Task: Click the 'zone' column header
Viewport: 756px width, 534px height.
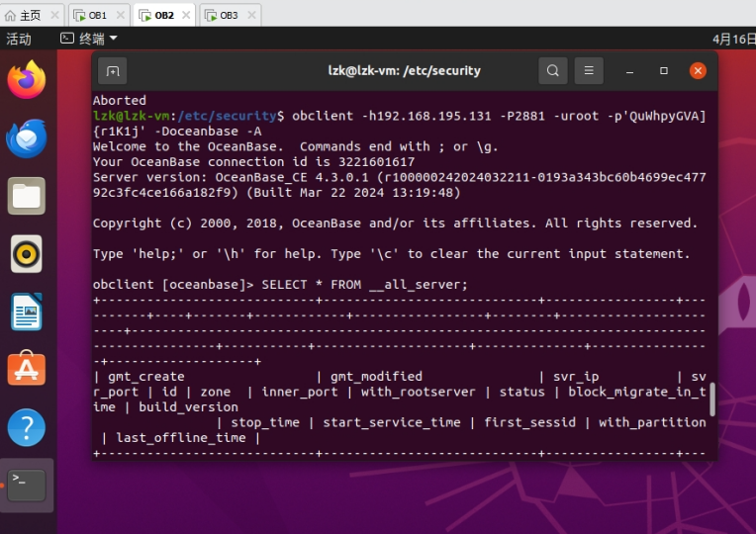Action: coord(216,392)
